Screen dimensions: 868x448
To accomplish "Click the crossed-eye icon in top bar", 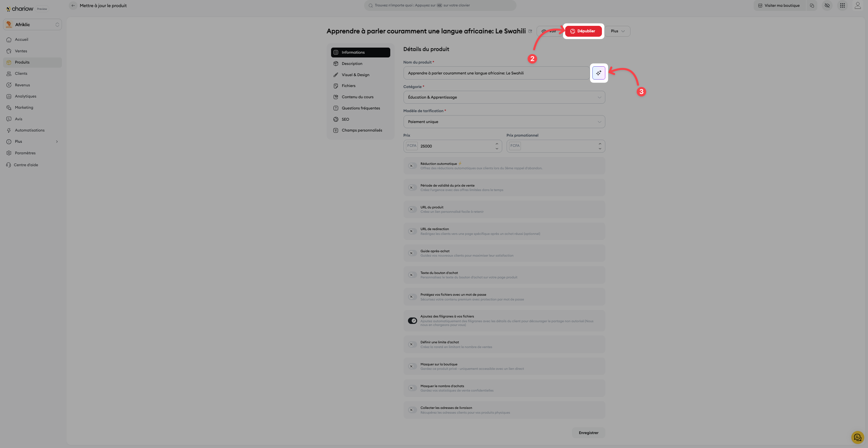I will pos(827,5).
